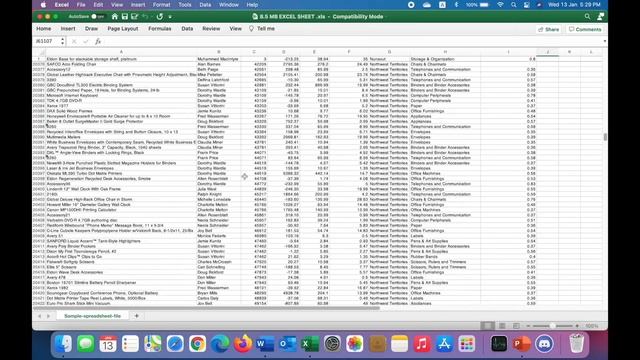Open the File menu in the menu bar
This screenshot has width=640, height=360.
click(x=81, y=5)
